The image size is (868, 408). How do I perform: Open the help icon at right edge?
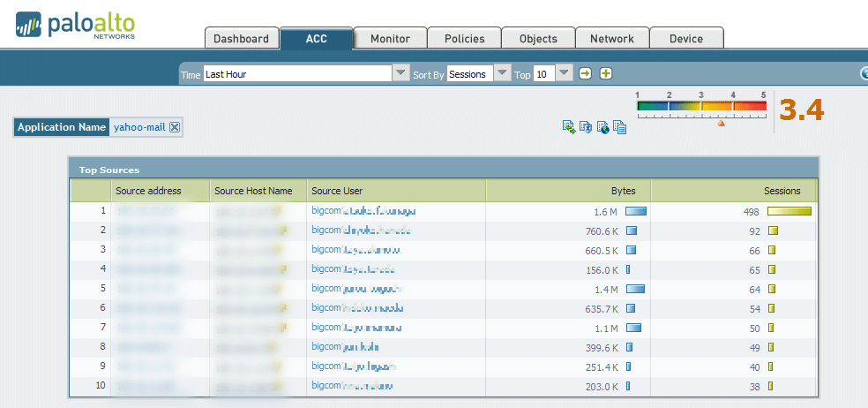tap(864, 74)
